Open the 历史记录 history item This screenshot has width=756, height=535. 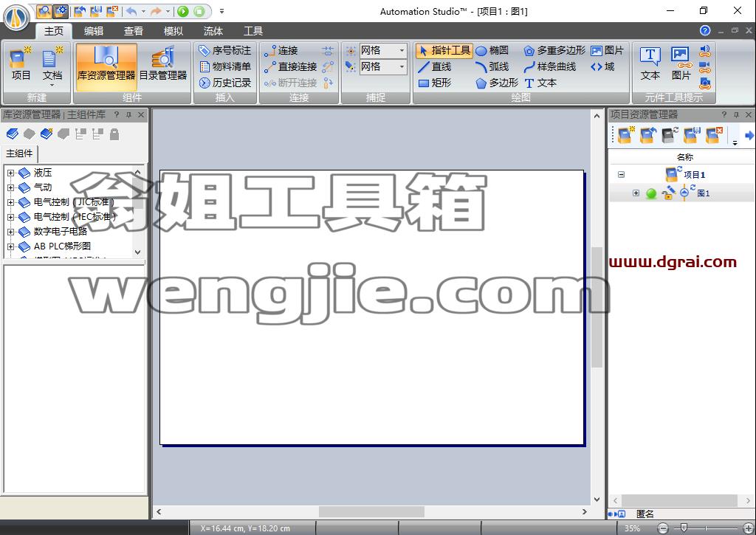coord(225,83)
